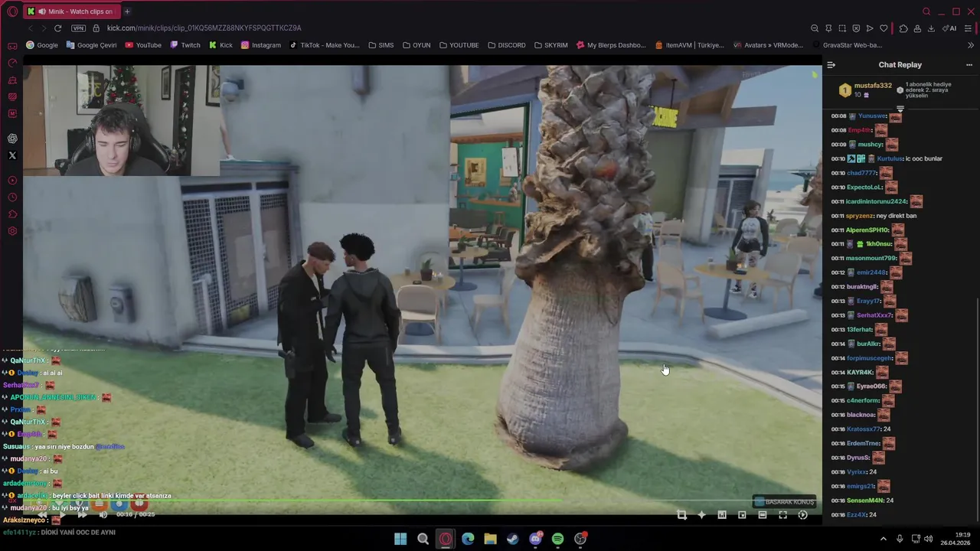Toggle the Opera VPN badge
The image size is (980, 551).
[x=78, y=28]
